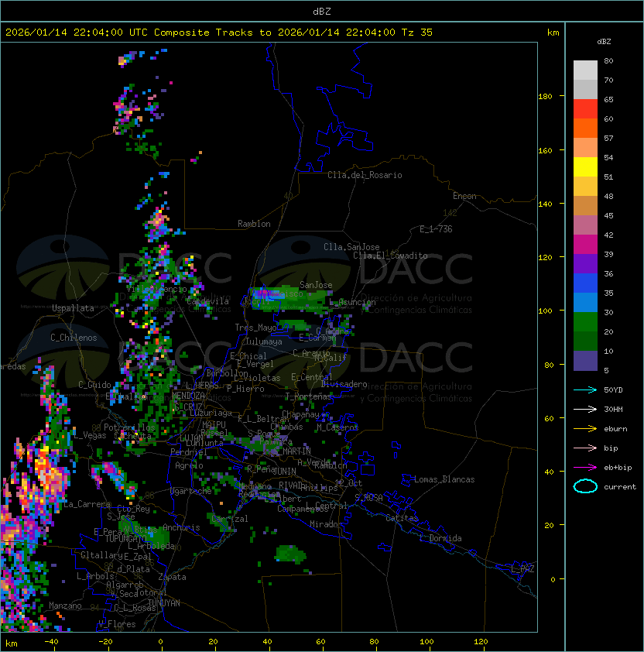Click the 'Lomas_Blancas' map label

coord(444,479)
